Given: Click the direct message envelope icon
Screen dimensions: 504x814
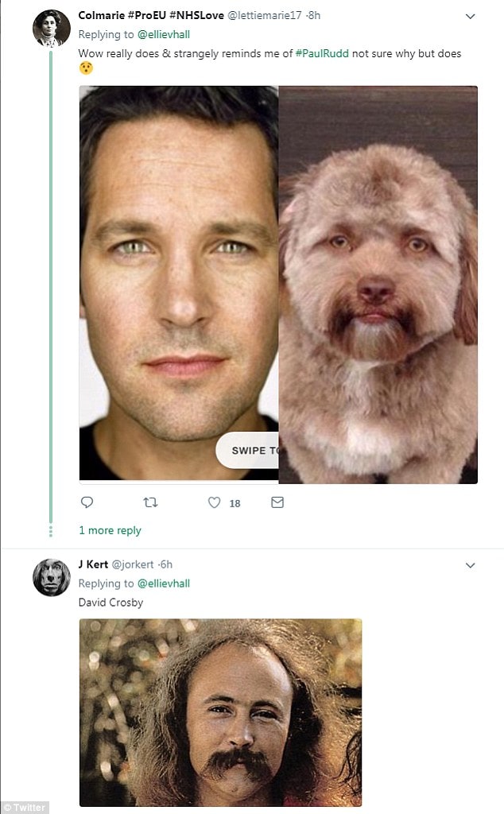Looking at the screenshot, I should click(x=277, y=502).
